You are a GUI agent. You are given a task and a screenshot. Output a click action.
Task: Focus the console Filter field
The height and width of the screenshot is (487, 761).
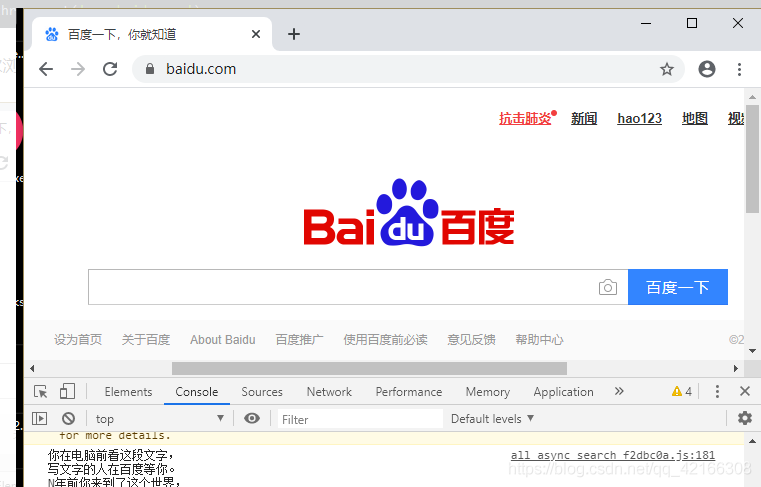click(x=360, y=419)
